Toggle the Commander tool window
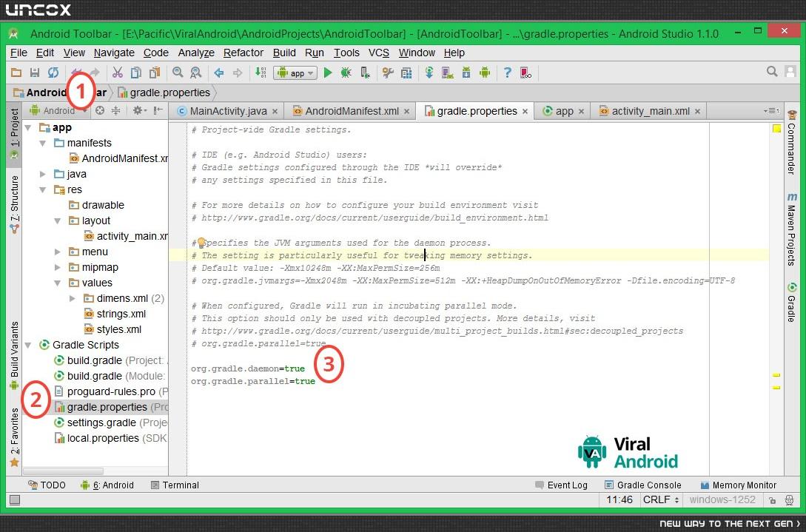806x532 pixels. 792,144
